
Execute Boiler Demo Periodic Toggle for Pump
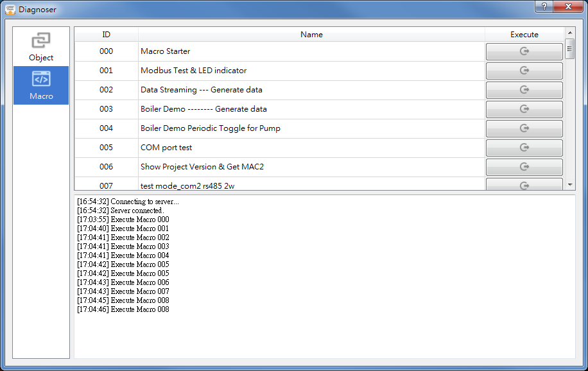[x=524, y=128]
